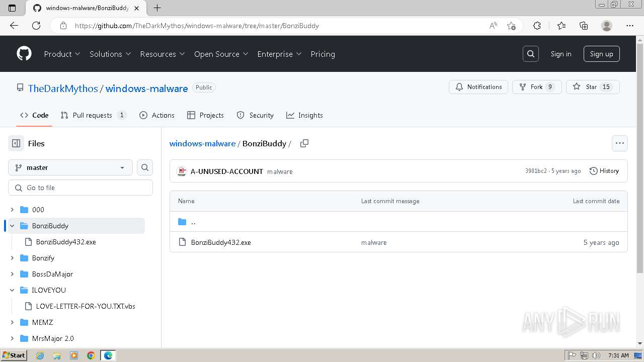Open Edge settings and more menu
This screenshot has width=644, height=362.
tap(630, 26)
